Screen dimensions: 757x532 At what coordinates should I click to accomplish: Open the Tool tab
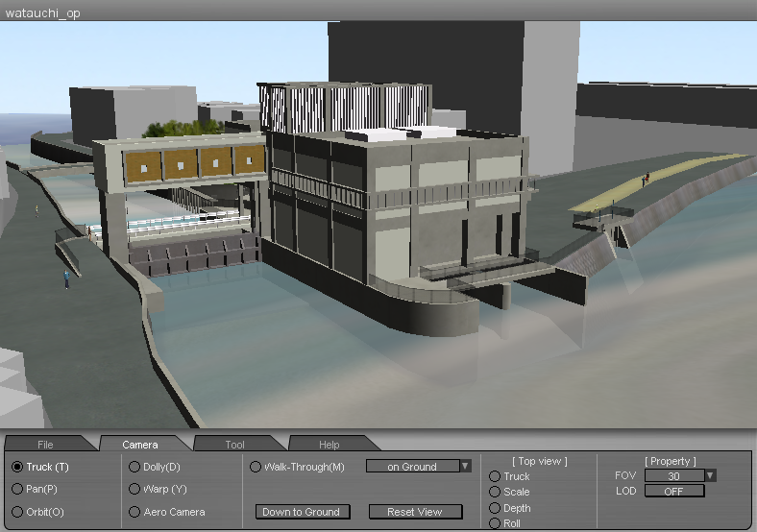(235, 445)
